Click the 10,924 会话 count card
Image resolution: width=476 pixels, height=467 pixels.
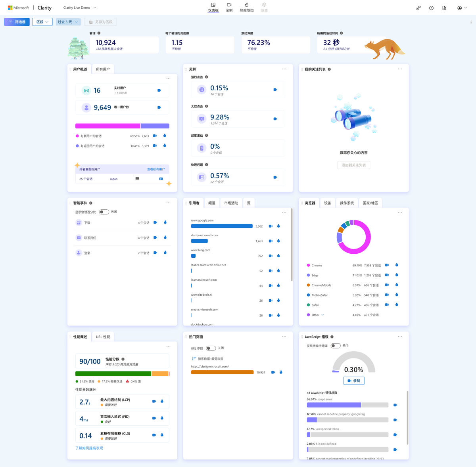point(124,45)
